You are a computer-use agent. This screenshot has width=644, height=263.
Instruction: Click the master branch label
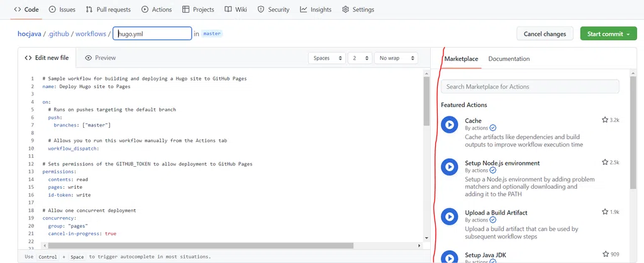(x=212, y=34)
